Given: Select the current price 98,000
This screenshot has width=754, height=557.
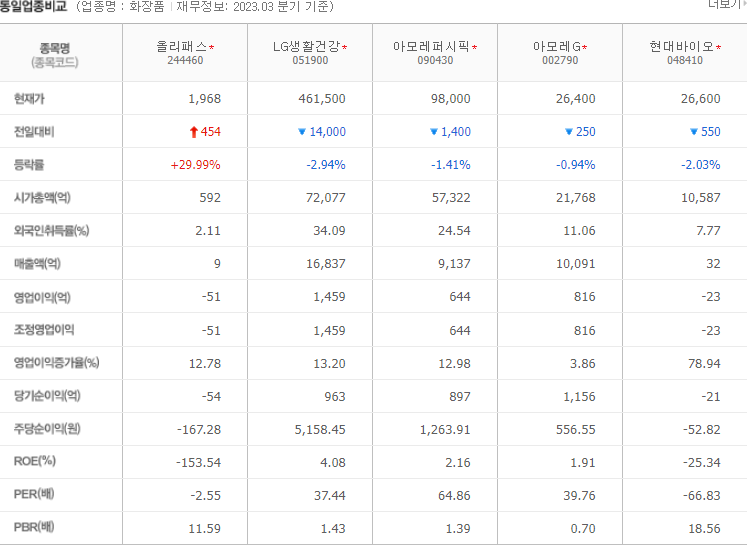Looking at the screenshot, I should (x=451, y=99).
